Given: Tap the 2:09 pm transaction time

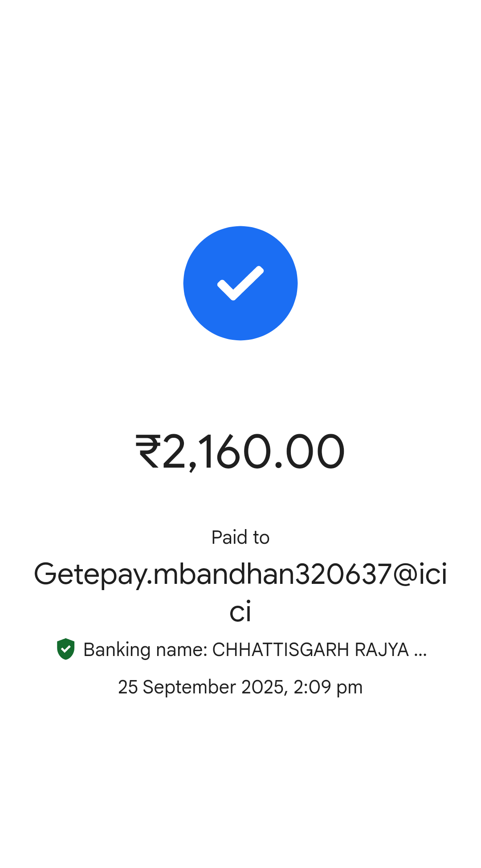Looking at the screenshot, I should tap(328, 688).
